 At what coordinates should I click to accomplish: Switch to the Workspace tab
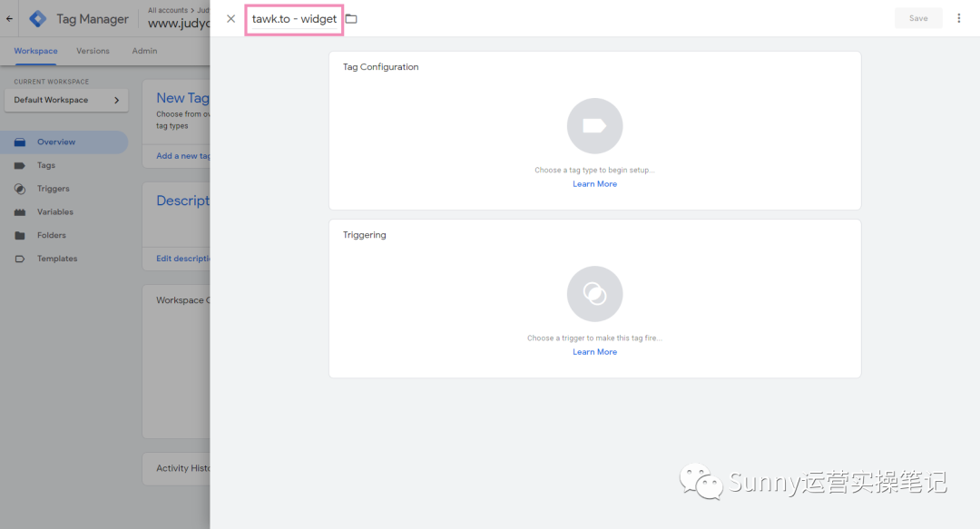tap(35, 52)
